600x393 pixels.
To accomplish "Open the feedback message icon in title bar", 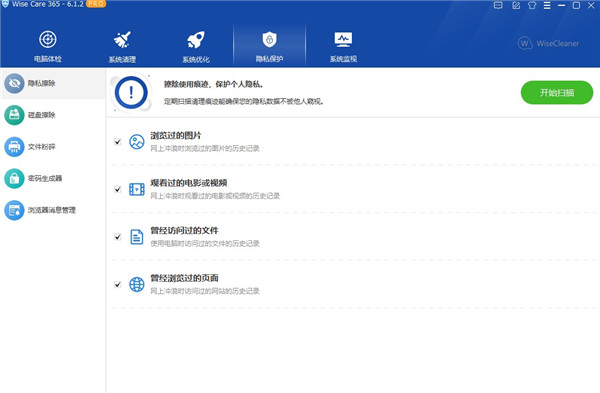I will (x=498, y=5).
